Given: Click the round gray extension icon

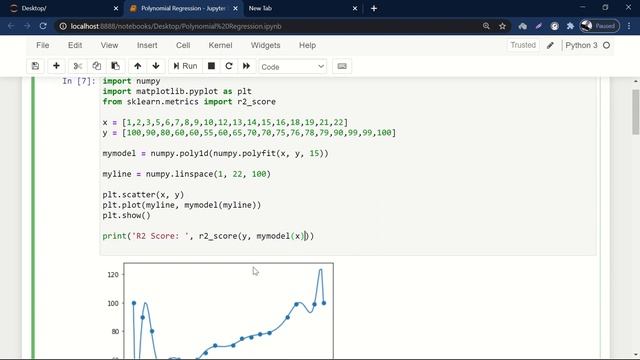Looking at the screenshot, I should (x=554, y=26).
